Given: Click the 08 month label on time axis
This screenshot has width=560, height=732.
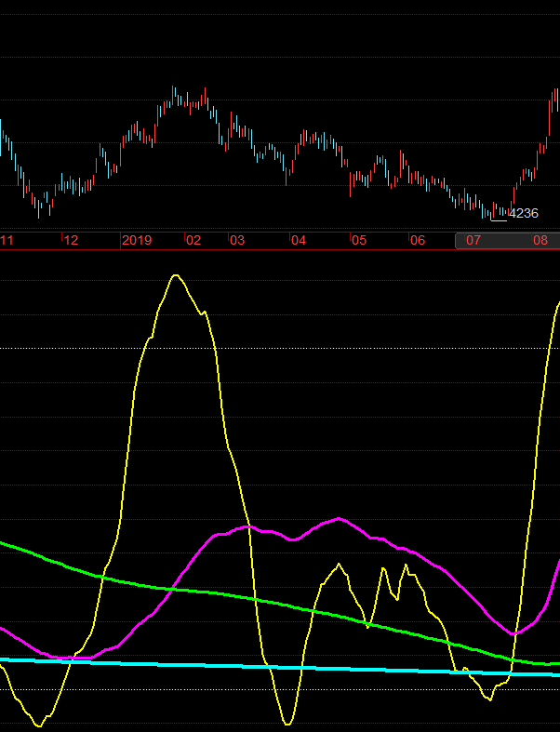Looking at the screenshot, I should pyautogui.click(x=540, y=240).
